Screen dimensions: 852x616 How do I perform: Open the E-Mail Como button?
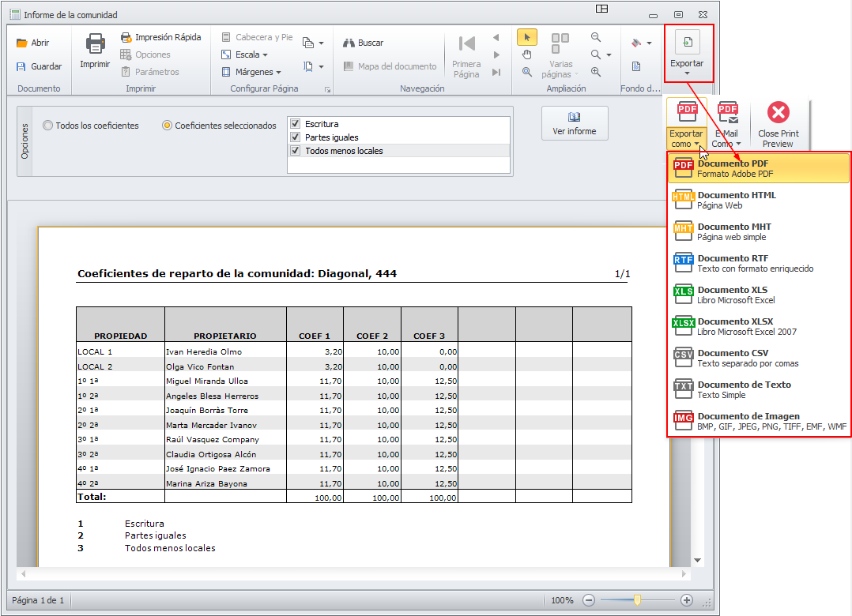[726, 125]
